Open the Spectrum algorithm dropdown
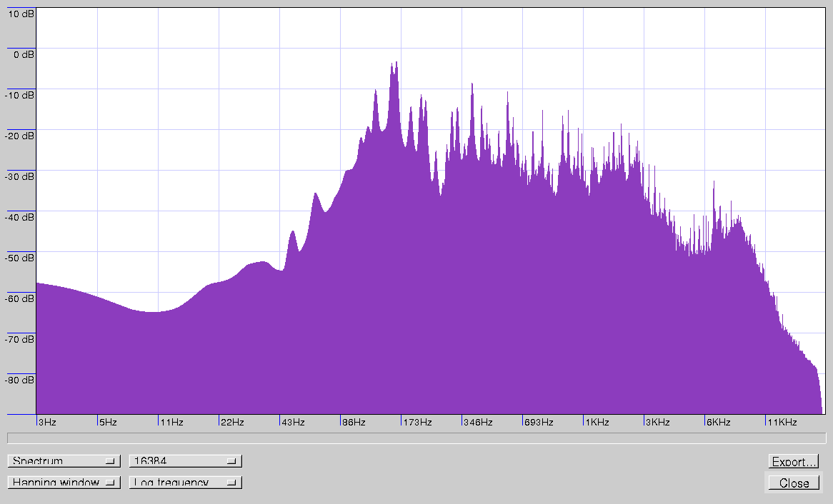833x504 pixels. [64, 461]
